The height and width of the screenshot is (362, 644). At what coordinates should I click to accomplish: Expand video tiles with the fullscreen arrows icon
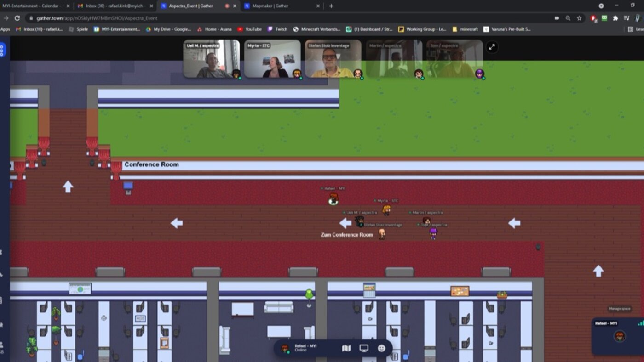[x=492, y=47]
